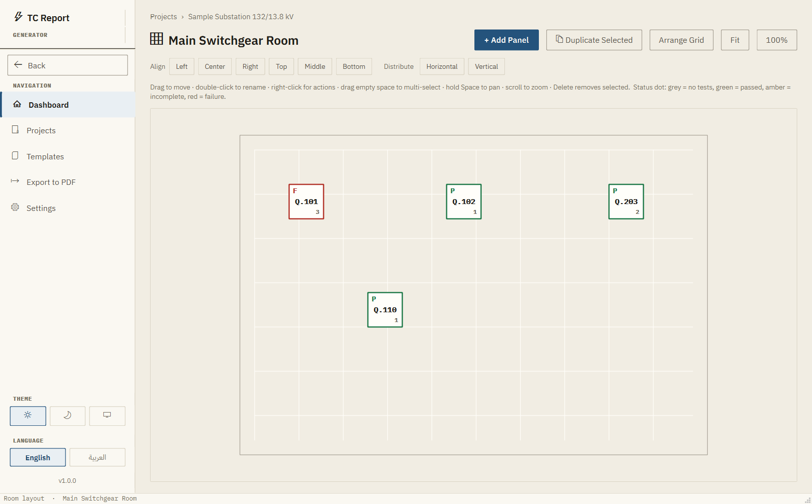Align selected panels Left
812x504 pixels.
(x=182, y=66)
